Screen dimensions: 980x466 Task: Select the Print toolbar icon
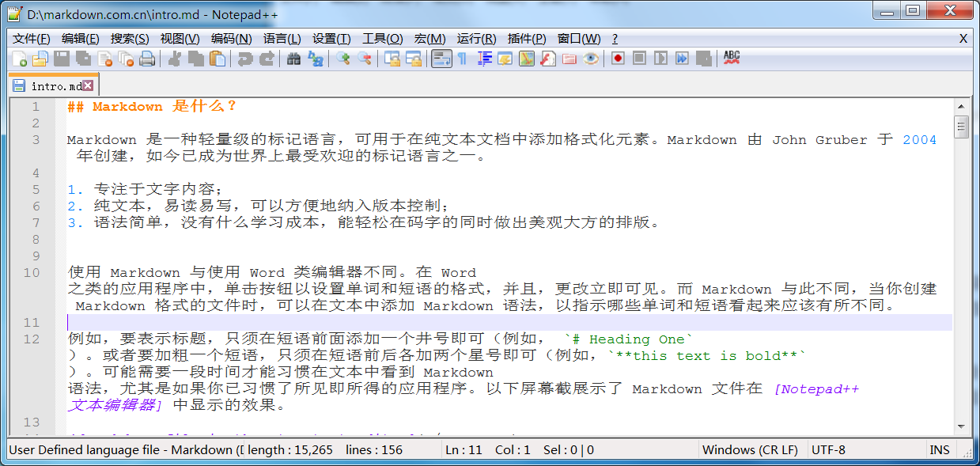coord(146,59)
